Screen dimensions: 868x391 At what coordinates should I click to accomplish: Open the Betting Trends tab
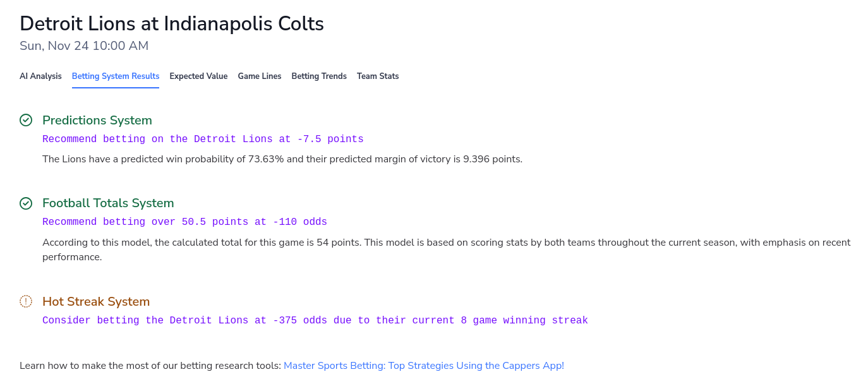[318, 76]
